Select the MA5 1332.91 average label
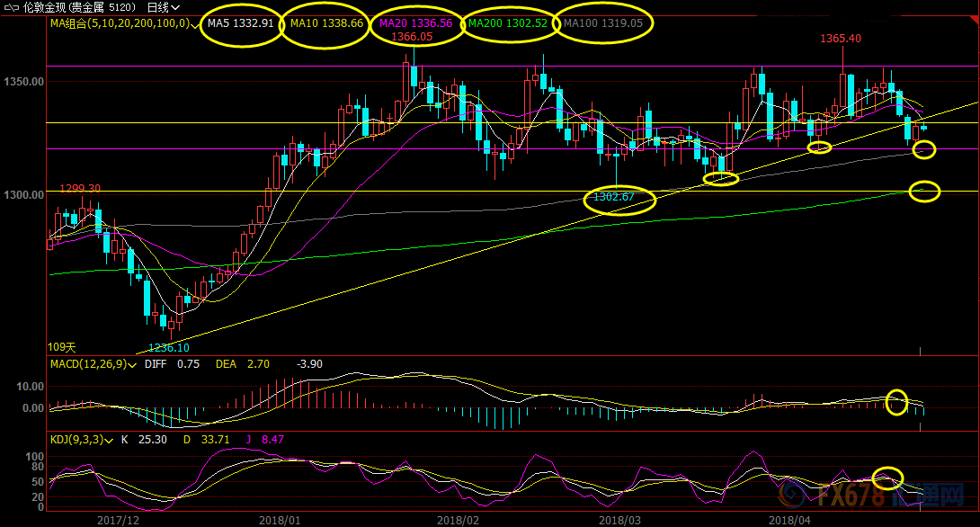 (x=241, y=23)
